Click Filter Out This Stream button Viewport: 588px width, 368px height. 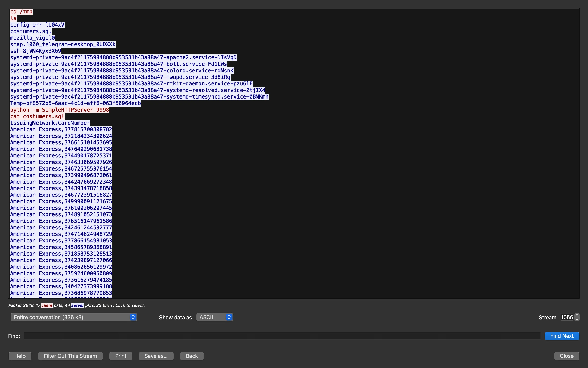pyautogui.click(x=70, y=356)
